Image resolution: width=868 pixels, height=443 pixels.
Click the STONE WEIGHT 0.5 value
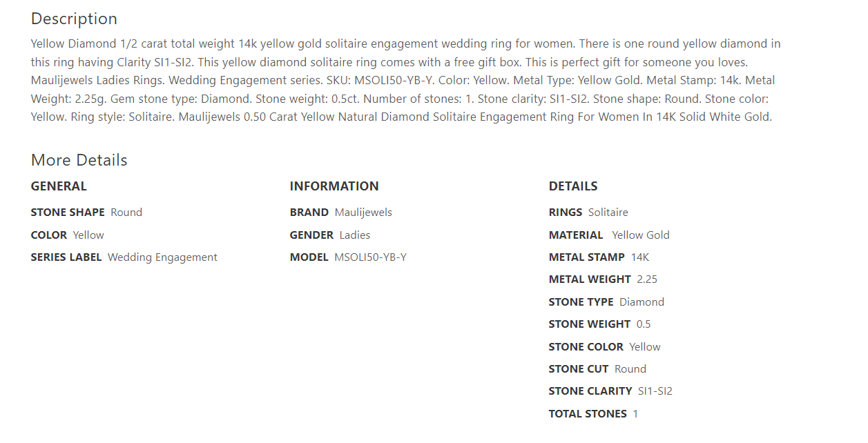644,324
